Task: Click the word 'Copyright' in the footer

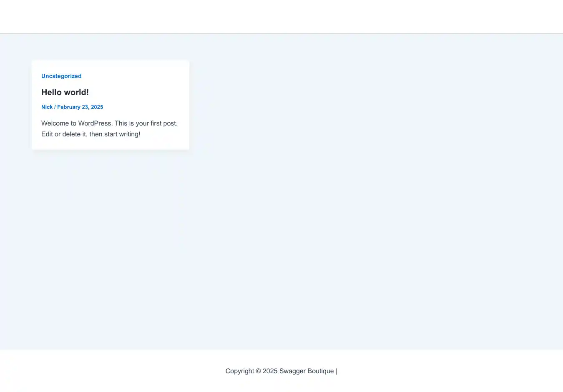Action: click(x=239, y=371)
